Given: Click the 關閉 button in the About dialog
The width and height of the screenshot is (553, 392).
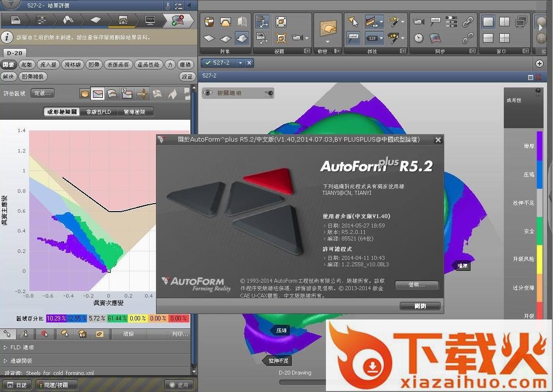Looking at the screenshot, I should [x=420, y=306].
